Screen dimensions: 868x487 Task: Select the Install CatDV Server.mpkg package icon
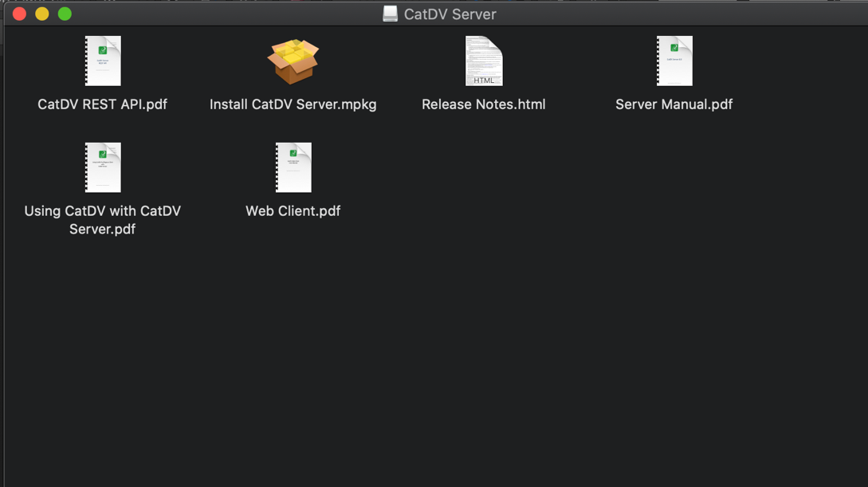pyautogui.click(x=293, y=61)
